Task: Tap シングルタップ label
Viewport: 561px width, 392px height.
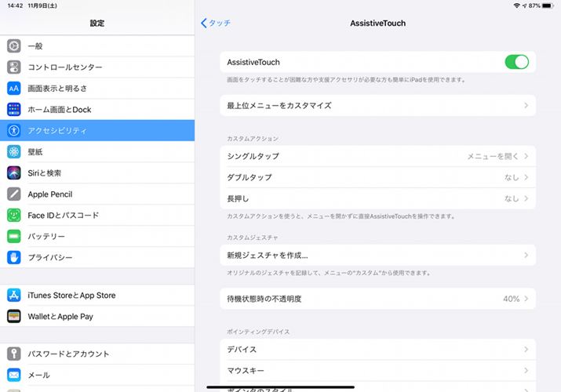Action: coord(253,156)
